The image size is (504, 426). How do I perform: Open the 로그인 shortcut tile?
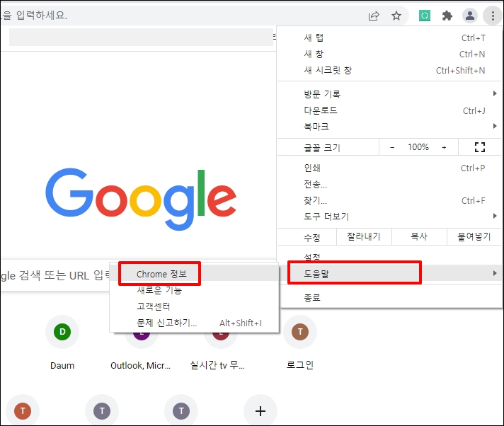point(300,342)
